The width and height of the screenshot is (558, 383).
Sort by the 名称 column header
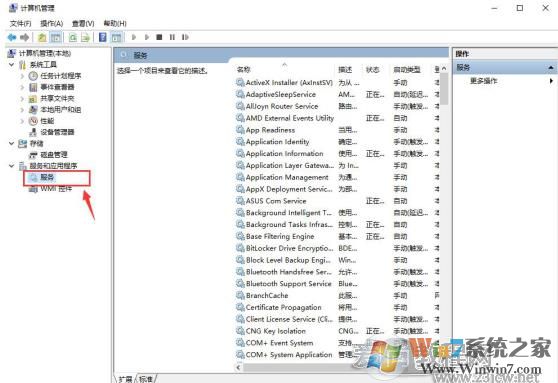coord(244,70)
